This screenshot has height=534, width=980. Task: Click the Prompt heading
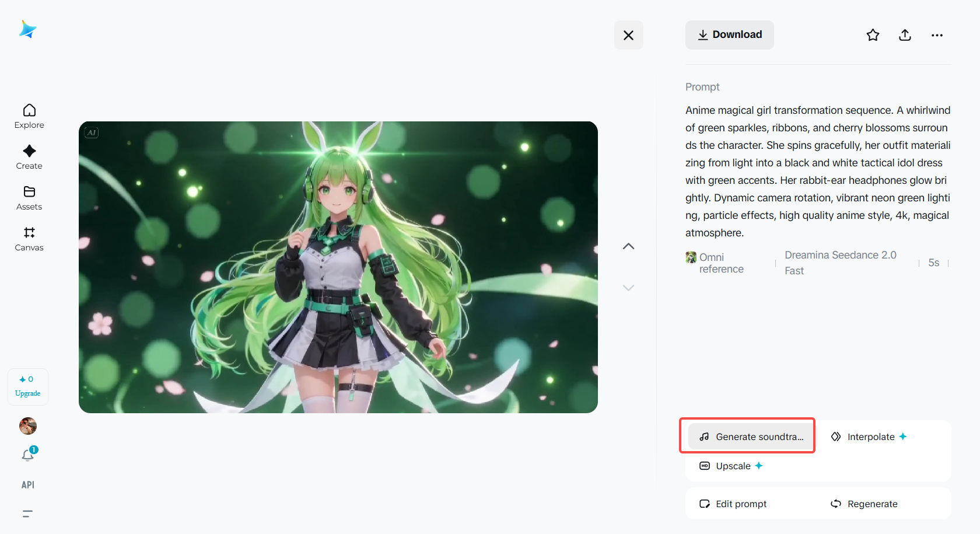[x=702, y=87]
